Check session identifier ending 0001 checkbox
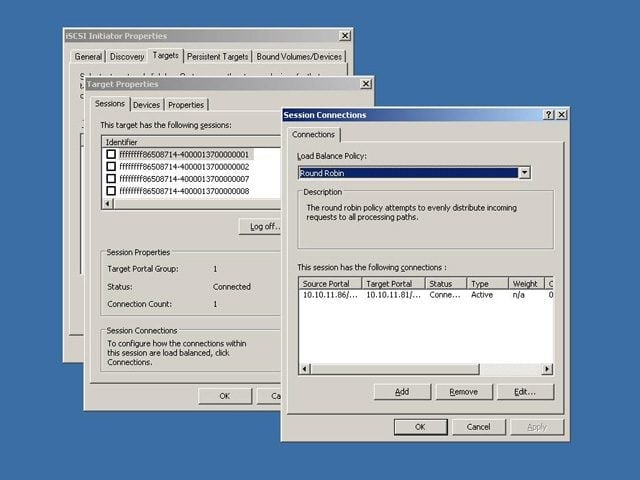The image size is (640, 480). (x=111, y=154)
